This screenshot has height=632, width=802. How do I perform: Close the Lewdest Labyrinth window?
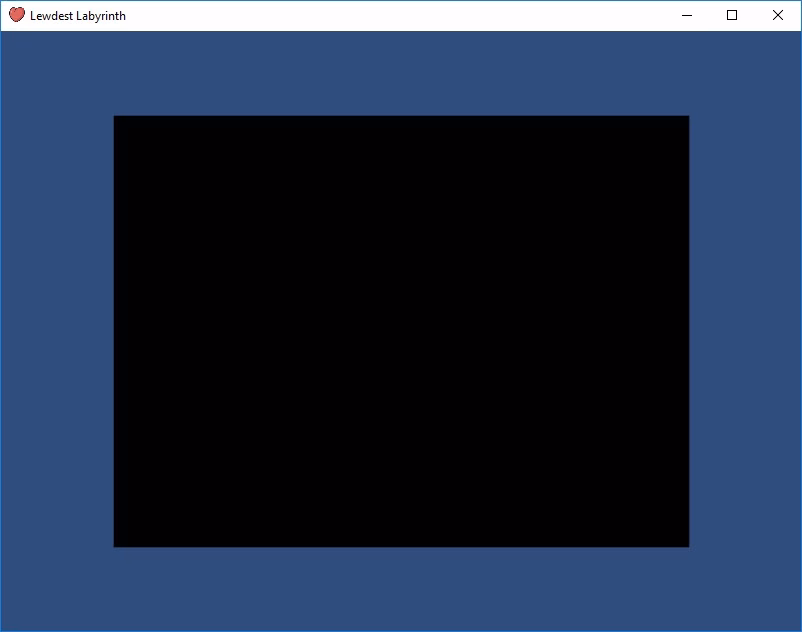click(x=777, y=15)
